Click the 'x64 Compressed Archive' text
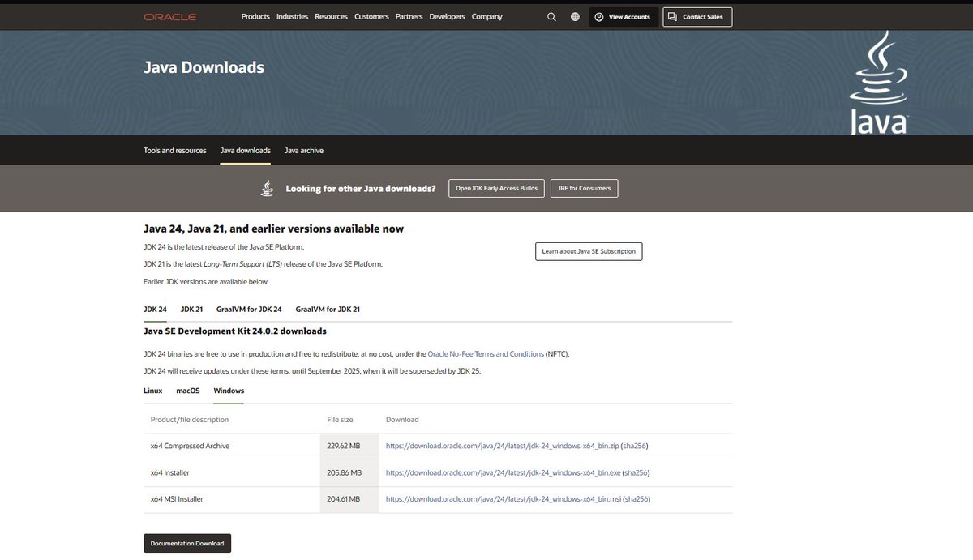 click(x=190, y=447)
